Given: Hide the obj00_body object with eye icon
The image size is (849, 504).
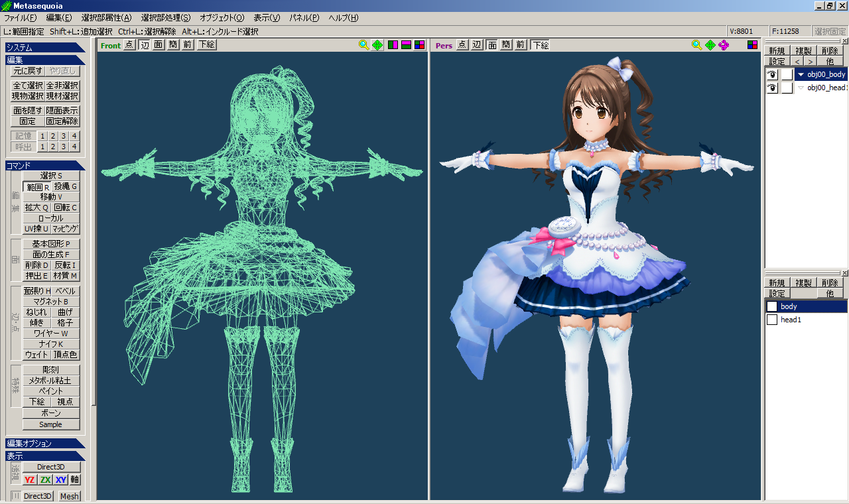Looking at the screenshot, I should (x=772, y=74).
